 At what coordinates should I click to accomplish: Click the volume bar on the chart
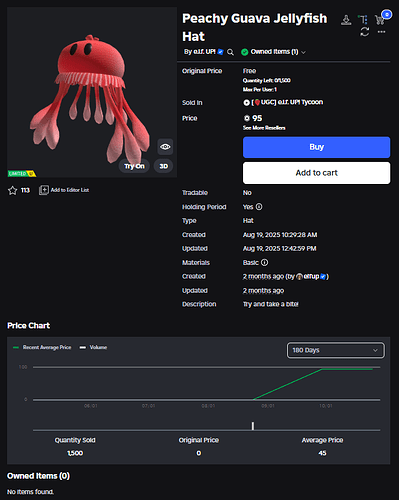click(x=253, y=426)
